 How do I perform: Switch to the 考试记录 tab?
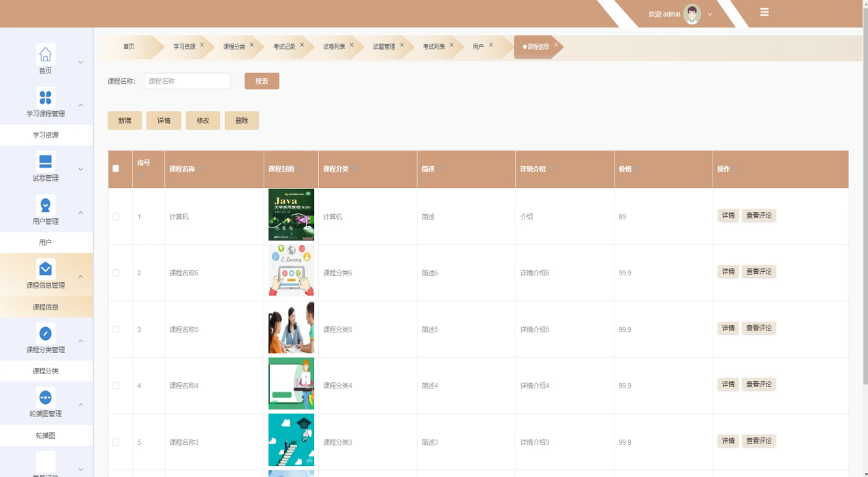pos(284,47)
